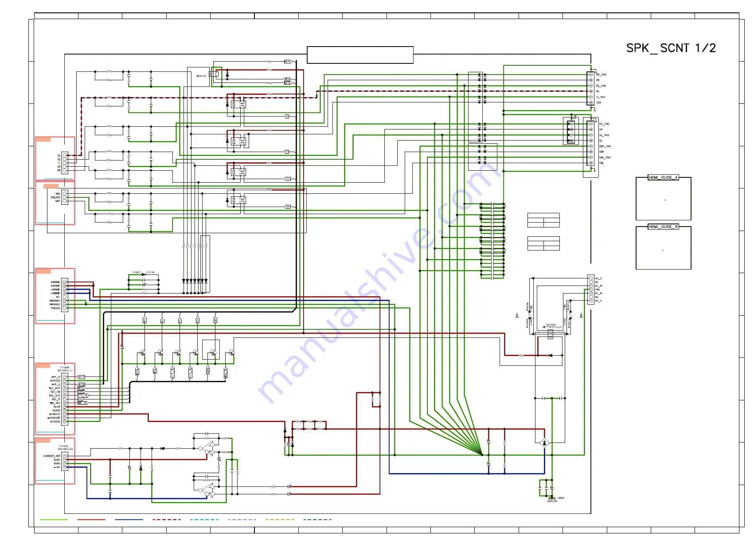Screen dimensions: 754x560
Task: Click the PREGND pin label
Action: (x=55, y=308)
